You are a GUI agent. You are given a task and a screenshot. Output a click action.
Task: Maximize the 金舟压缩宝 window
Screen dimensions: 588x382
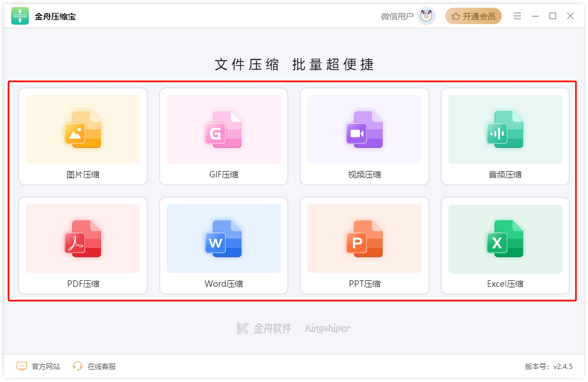point(553,16)
